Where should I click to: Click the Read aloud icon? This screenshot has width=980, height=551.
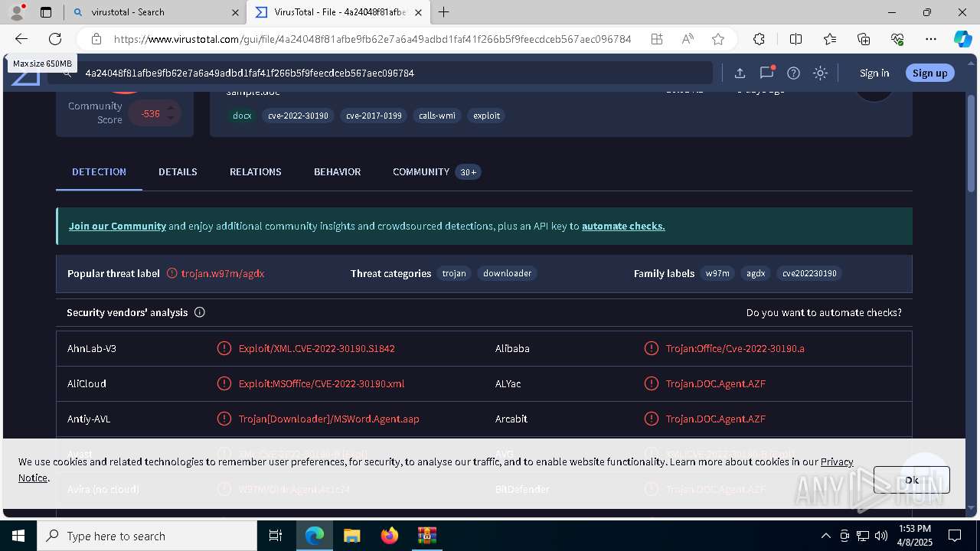point(688,39)
